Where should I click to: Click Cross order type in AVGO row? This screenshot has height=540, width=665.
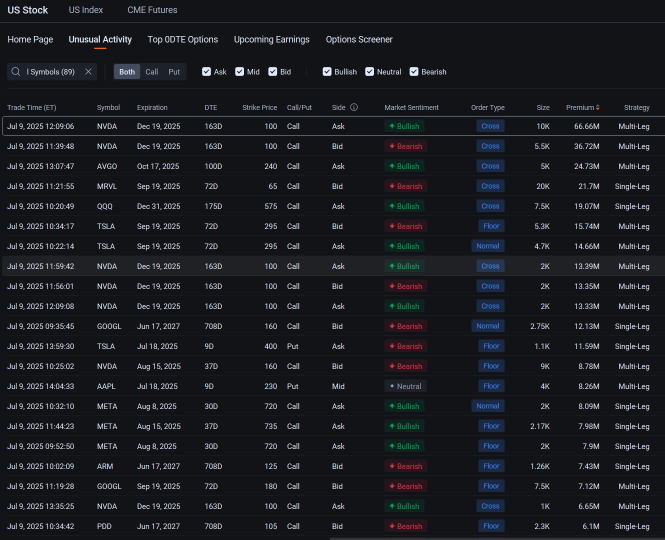(x=490, y=166)
